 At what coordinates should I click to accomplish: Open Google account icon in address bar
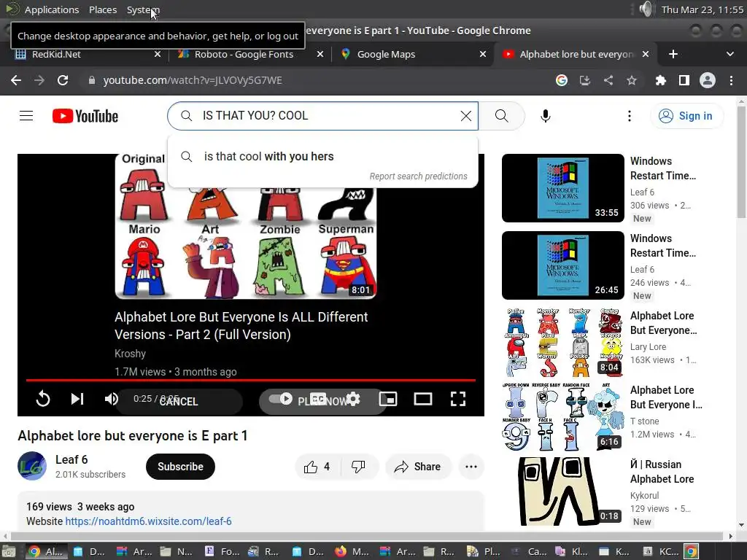coord(562,80)
